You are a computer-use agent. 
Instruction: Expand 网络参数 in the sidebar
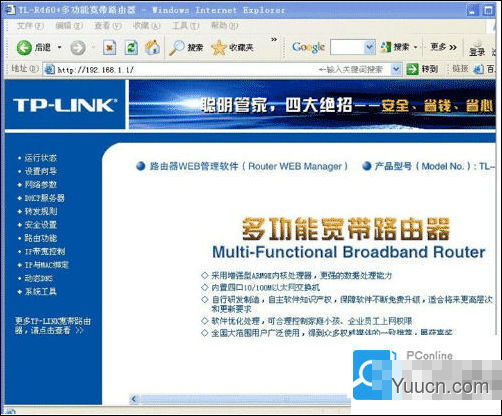pyautogui.click(x=41, y=184)
